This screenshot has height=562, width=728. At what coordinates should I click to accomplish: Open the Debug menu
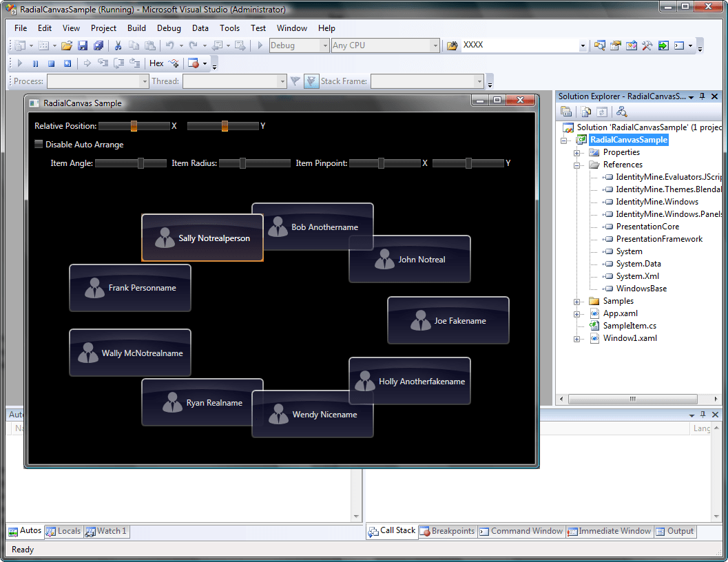[169, 28]
